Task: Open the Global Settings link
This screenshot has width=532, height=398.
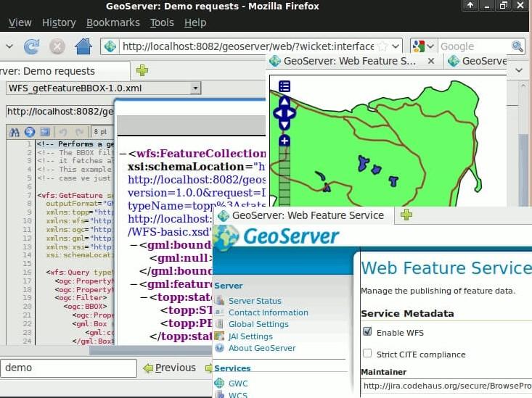Action: tap(258, 324)
